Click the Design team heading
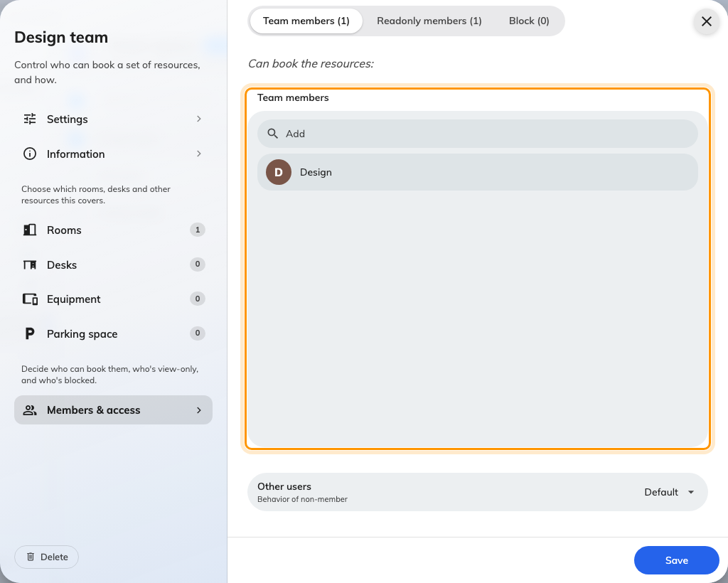 tap(61, 37)
